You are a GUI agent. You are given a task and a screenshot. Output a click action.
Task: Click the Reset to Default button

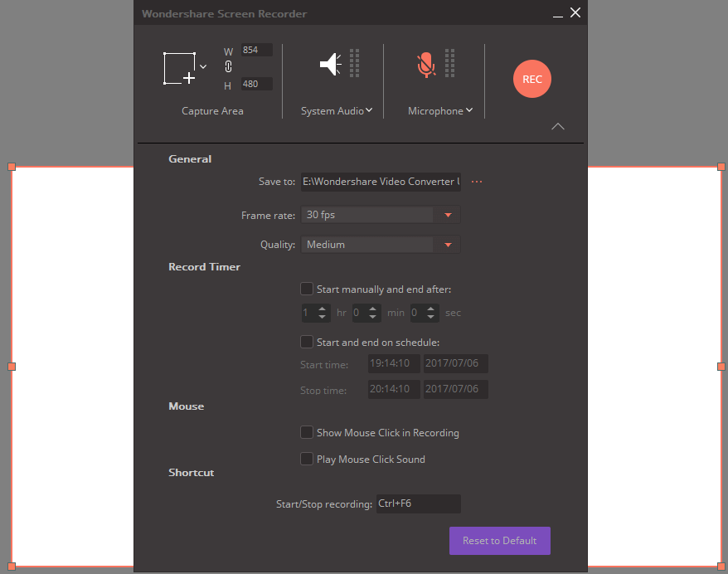coord(500,541)
